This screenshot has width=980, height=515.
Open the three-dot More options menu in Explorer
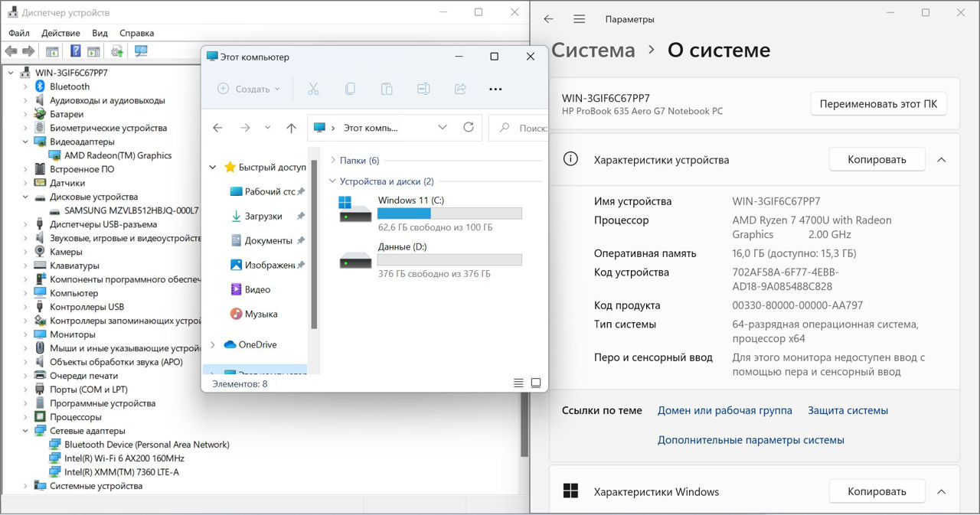[495, 89]
